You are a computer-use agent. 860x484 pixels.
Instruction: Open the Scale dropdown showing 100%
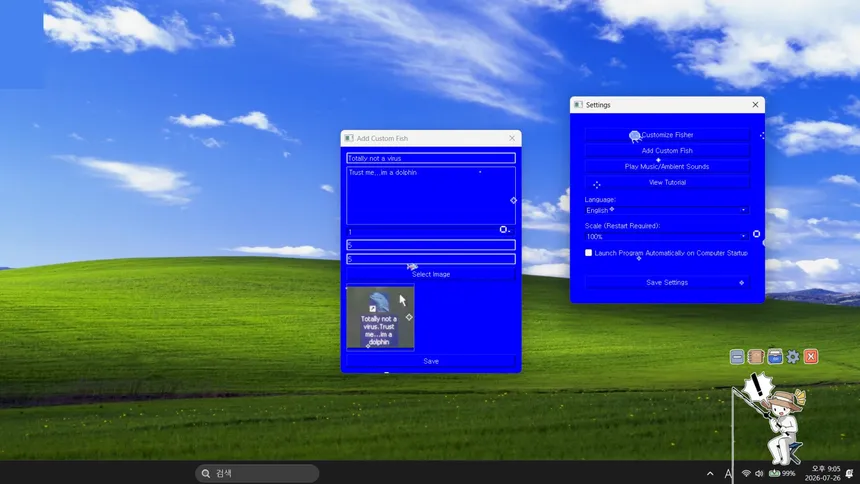pos(667,237)
